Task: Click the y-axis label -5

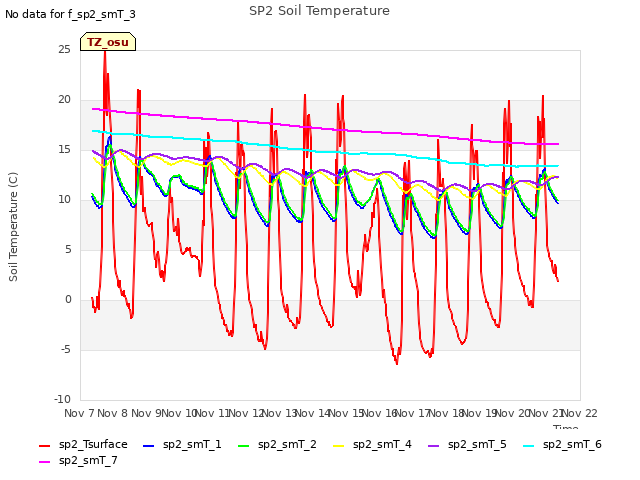Action: click(x=66, y=349)
